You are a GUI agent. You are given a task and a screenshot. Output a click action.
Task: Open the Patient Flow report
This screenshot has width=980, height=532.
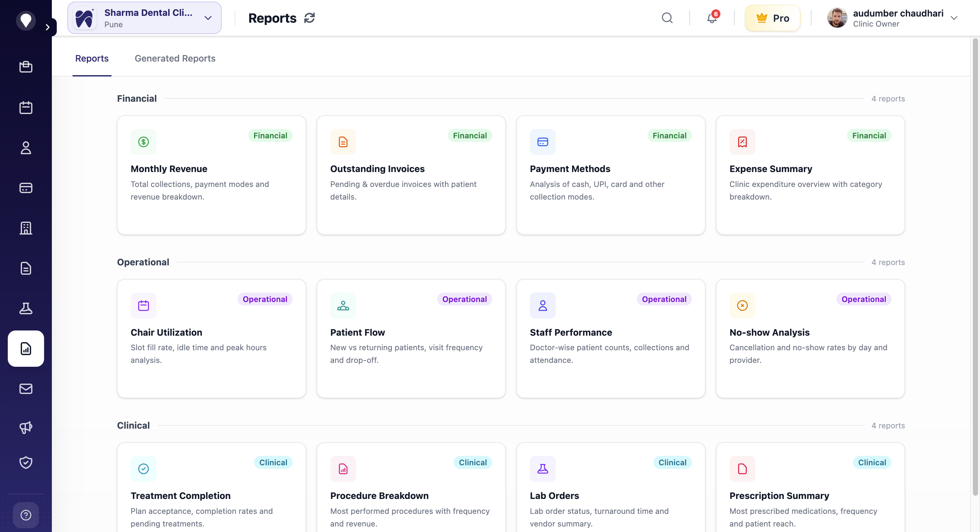[411, 339]
